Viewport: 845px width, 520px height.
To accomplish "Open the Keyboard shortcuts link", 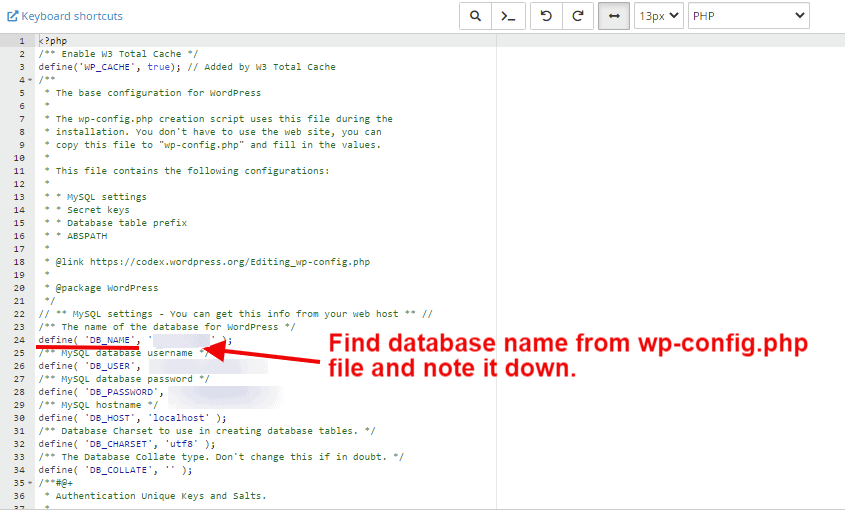I will point(65,16).
